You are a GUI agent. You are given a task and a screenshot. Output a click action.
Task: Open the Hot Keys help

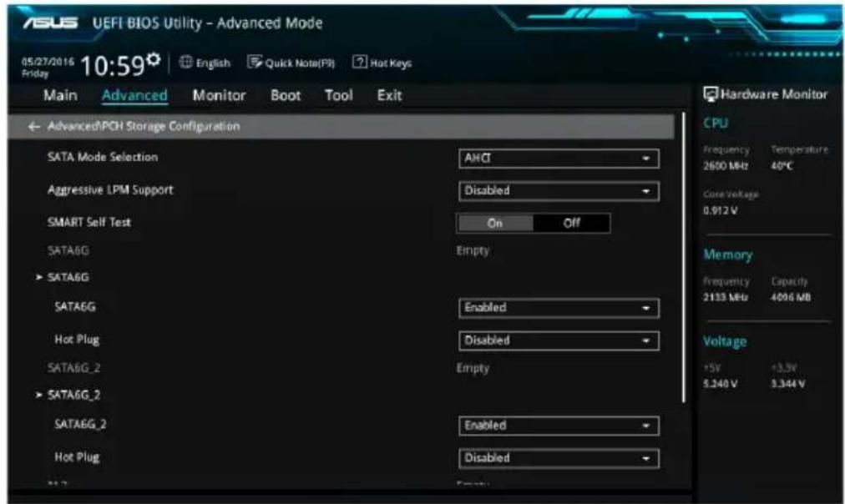[382, 63]
